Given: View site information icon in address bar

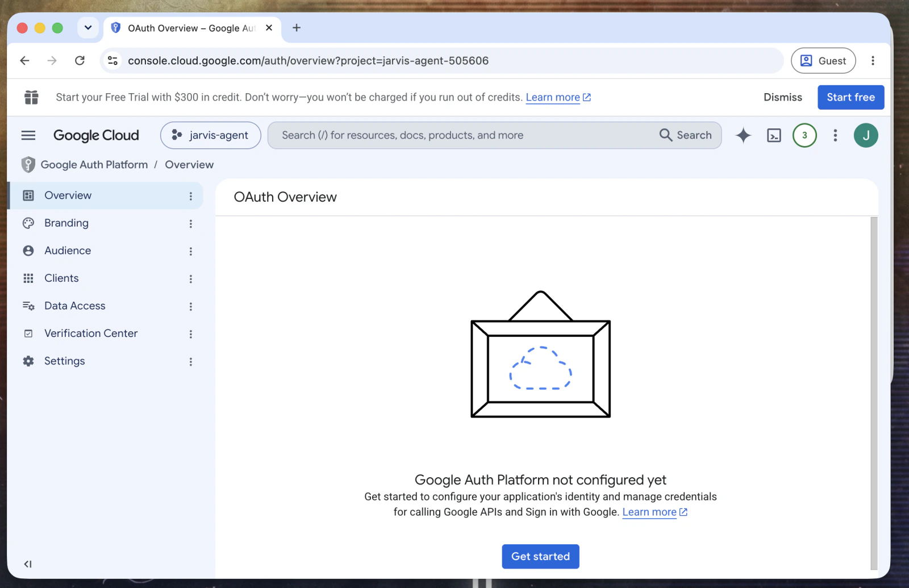Looking at the screenshot, I should click(113, 61).
